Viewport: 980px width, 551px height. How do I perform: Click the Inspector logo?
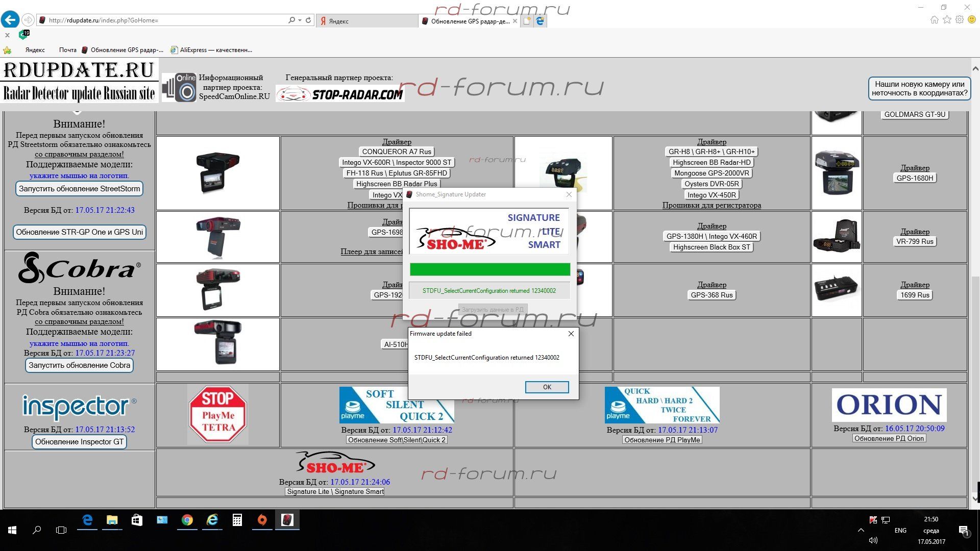(79, 406)
